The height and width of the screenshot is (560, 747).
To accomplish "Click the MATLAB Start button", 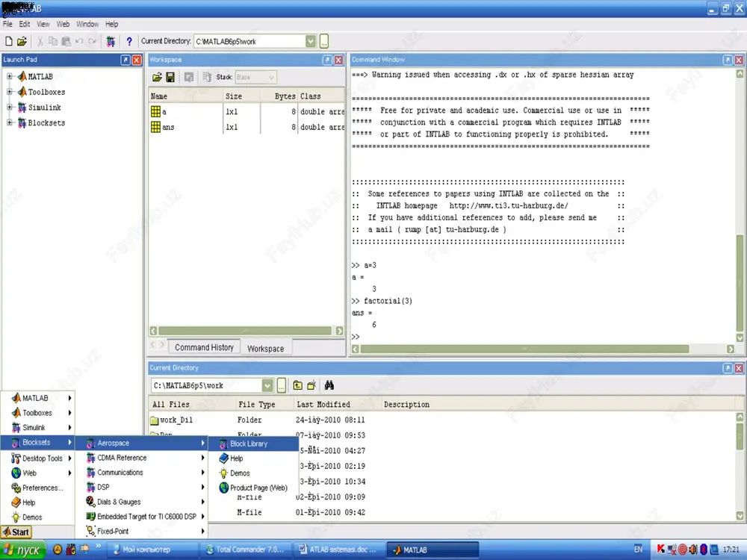I will (x=16, y=532).
